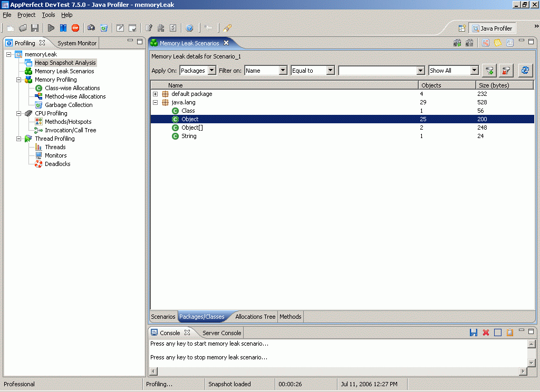Trigger garbage collection via trash icon
Screen dimensions: 540x392
click(104, 28)
